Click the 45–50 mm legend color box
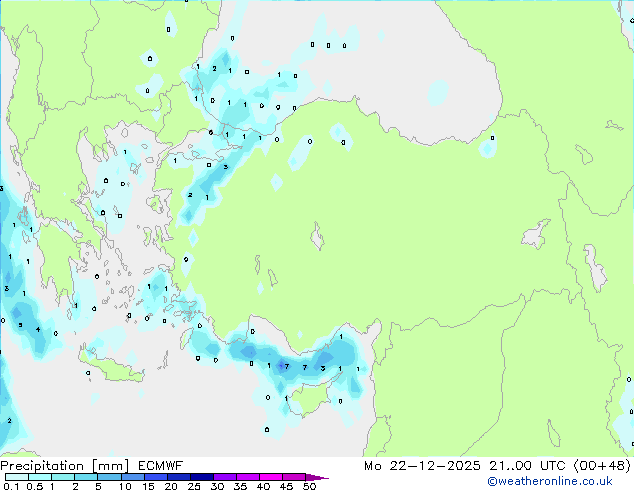634x490 pixels. click(294, 477)
